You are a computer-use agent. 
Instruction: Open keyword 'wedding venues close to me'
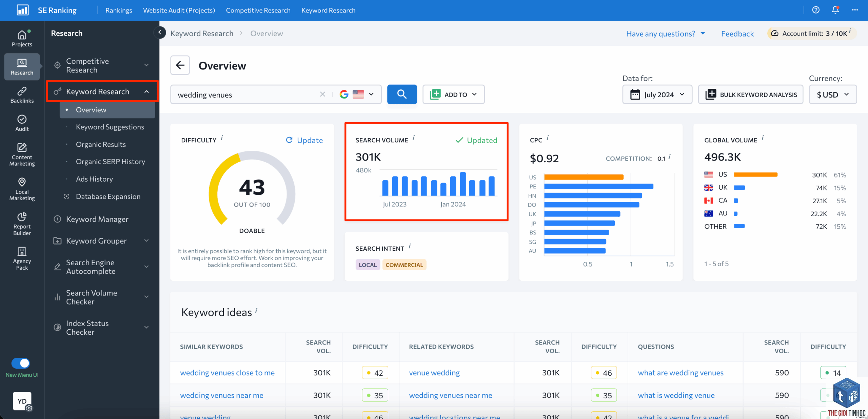tap(227, 373)
